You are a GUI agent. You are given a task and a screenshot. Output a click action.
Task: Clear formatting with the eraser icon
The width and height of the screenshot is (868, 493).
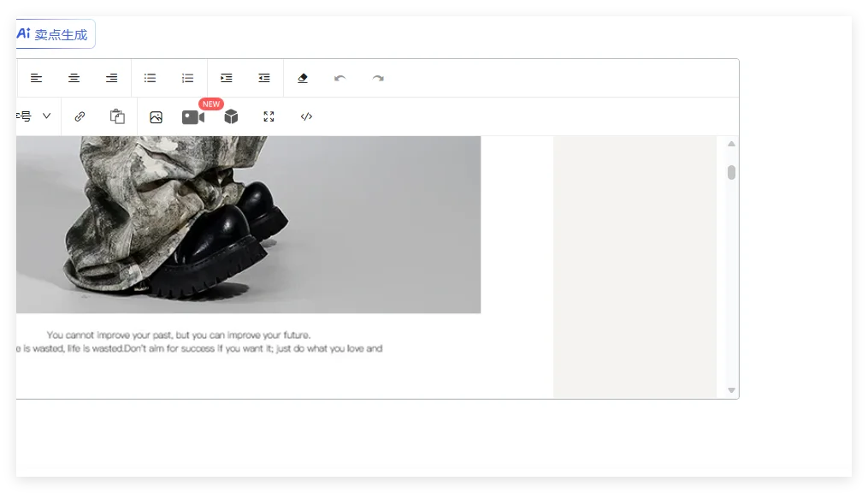302,78
